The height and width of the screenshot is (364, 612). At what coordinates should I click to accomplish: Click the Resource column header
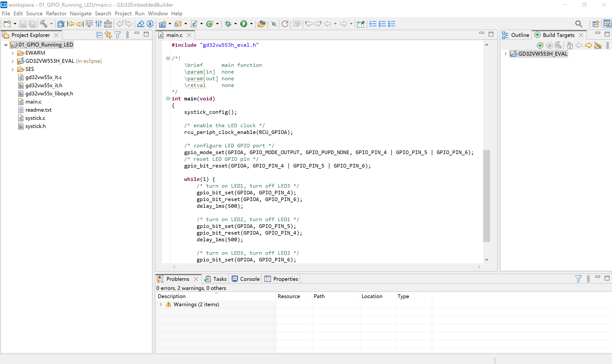point(294,296)
